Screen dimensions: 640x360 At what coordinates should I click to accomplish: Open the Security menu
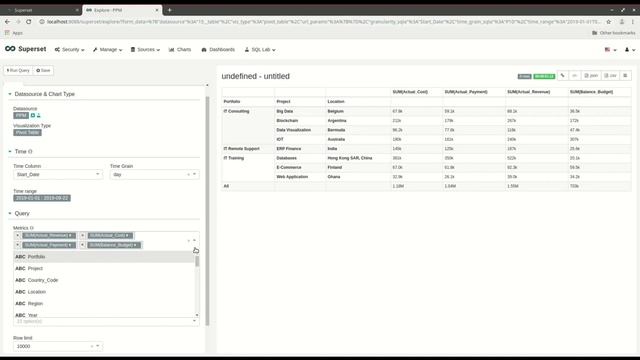[x=69, y=49]
